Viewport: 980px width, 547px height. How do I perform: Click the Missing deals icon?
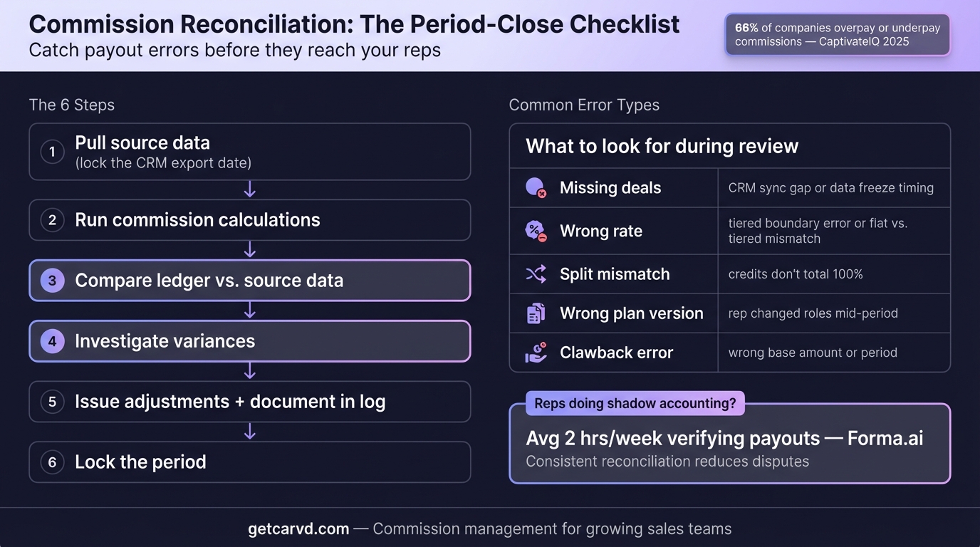(536, 188)
